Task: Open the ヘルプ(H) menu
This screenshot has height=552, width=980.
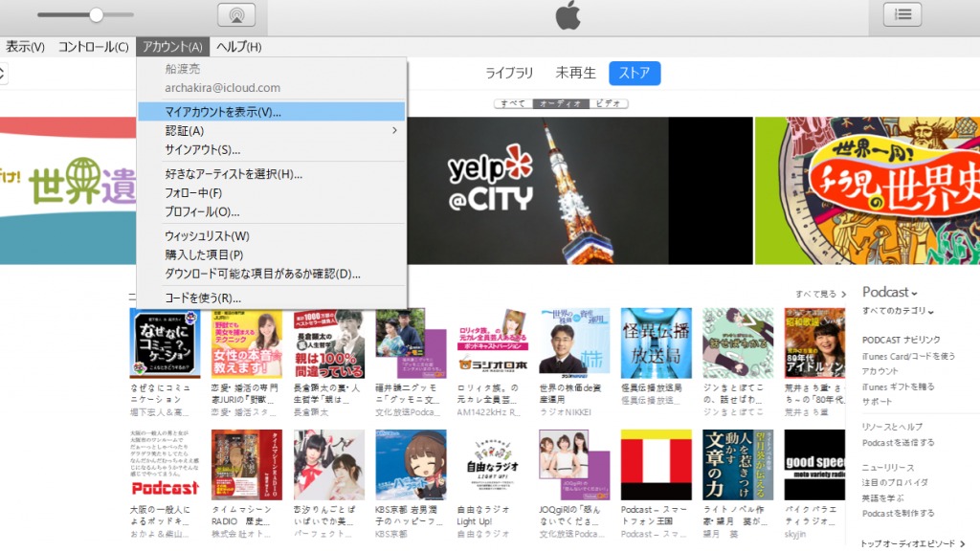Action: 238,47
